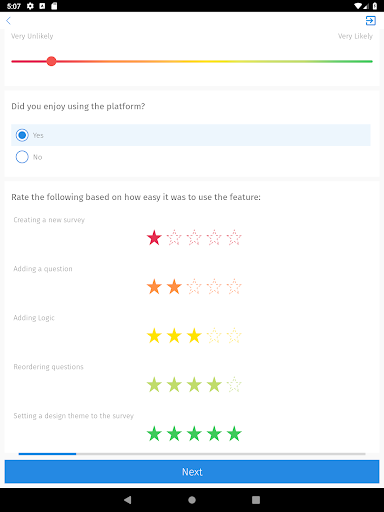Click green end of likelihood slider
The image size is (384, 512).
[369, 61]
